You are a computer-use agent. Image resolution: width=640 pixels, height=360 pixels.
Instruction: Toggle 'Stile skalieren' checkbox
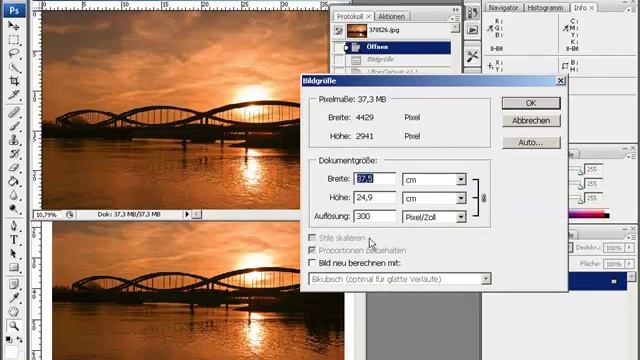tap(312, 237)
